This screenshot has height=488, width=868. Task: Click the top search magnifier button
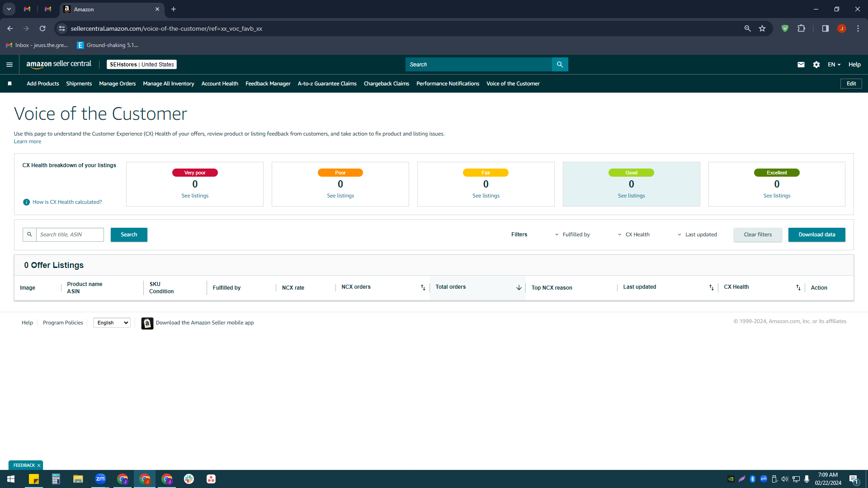(x=560, y=65)
